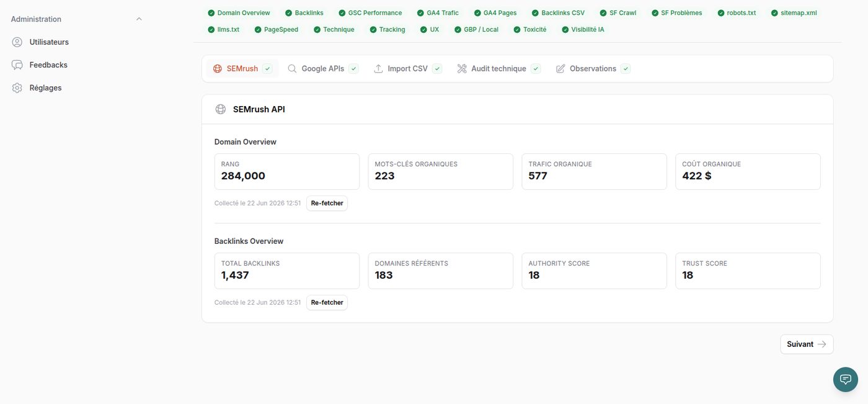Image resolution: width=868 pixels, height=404 pixels.
Task: Click the Réglages gear icon
Action: tap(17, 88)
